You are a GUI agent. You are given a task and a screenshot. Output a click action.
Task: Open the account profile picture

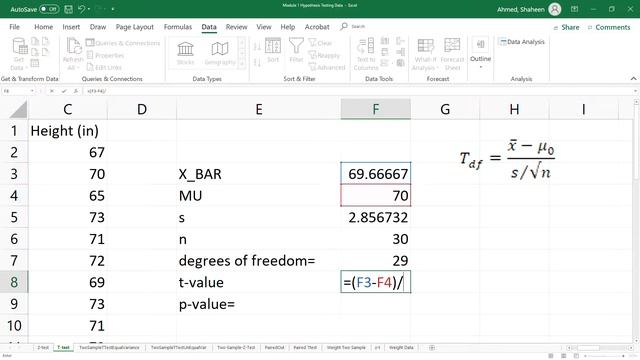(x=555, y=9)
